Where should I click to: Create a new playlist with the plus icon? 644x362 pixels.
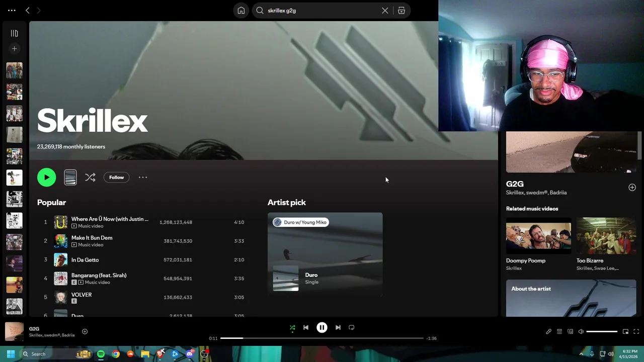coord(14,49)
